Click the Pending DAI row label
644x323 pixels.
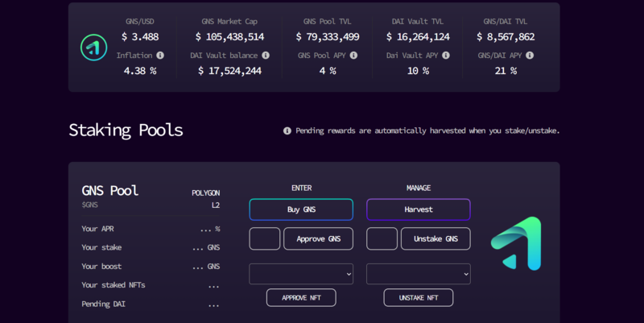point(104,304)
